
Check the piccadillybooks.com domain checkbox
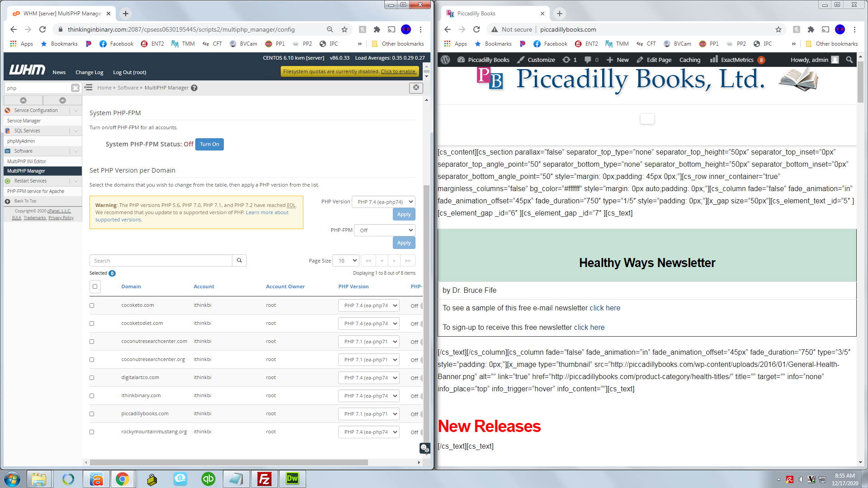pos(92,414)
